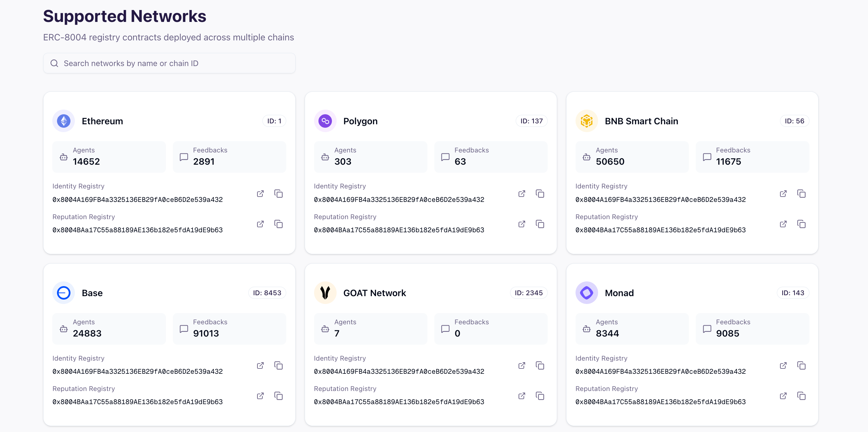Open GOAT Network Identity Registry link
The height and width of the screenshot is (432, 868).
point(522,365)
